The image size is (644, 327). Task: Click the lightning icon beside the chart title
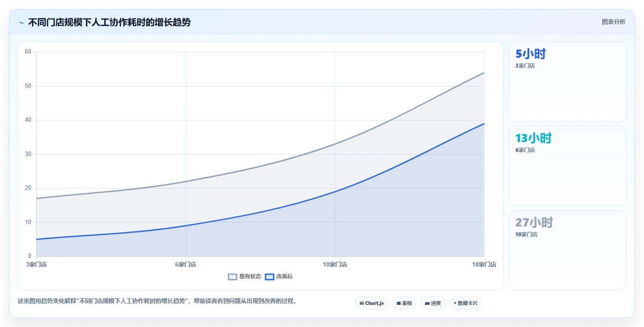pos(21,23)
